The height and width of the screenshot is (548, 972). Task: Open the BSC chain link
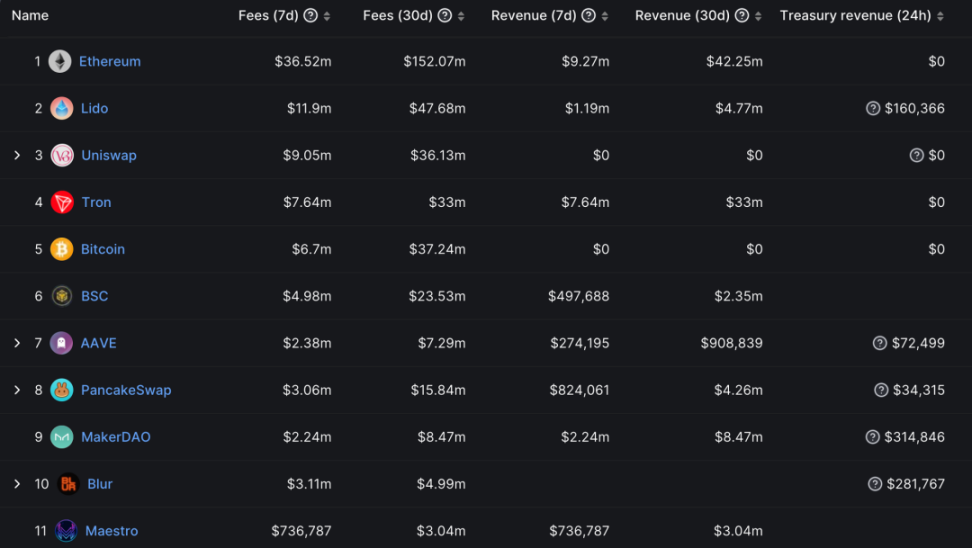click(94, 296)
